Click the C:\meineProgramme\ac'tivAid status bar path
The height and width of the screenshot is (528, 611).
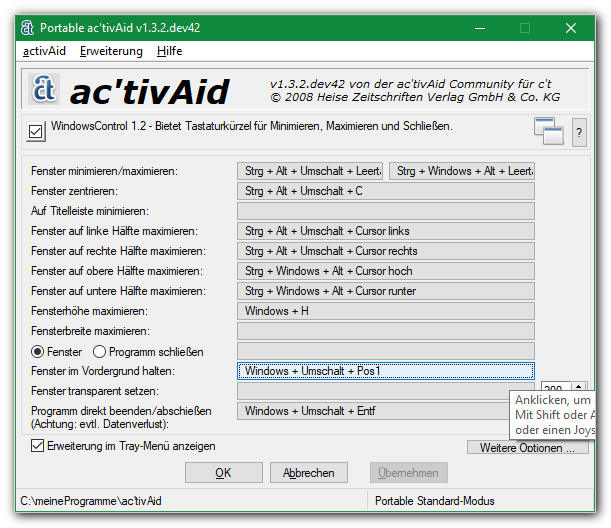click(91, 501)
